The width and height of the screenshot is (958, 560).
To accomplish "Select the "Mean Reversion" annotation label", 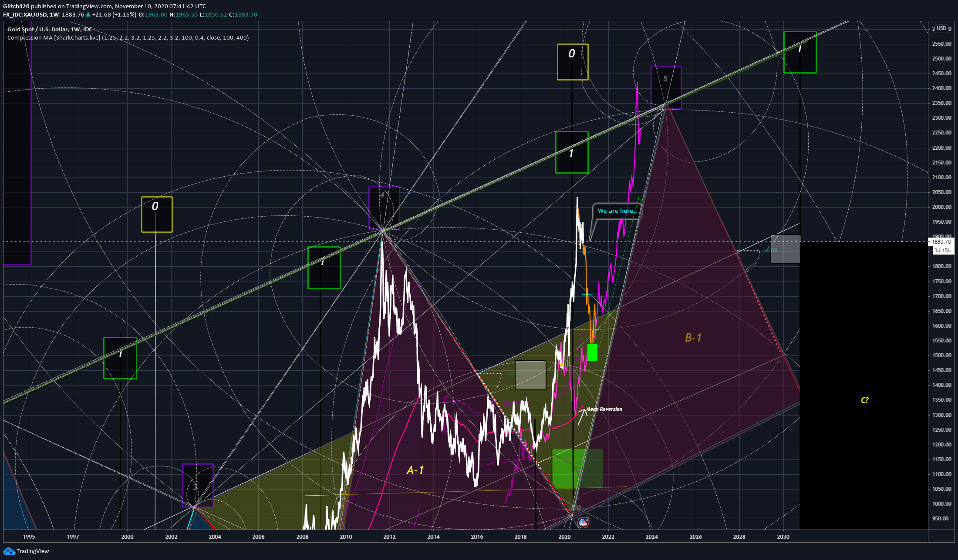I will (604, 409).
